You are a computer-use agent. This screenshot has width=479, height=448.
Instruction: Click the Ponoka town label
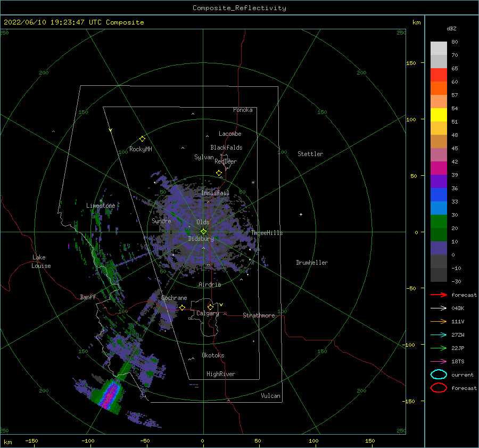[243, 110]
